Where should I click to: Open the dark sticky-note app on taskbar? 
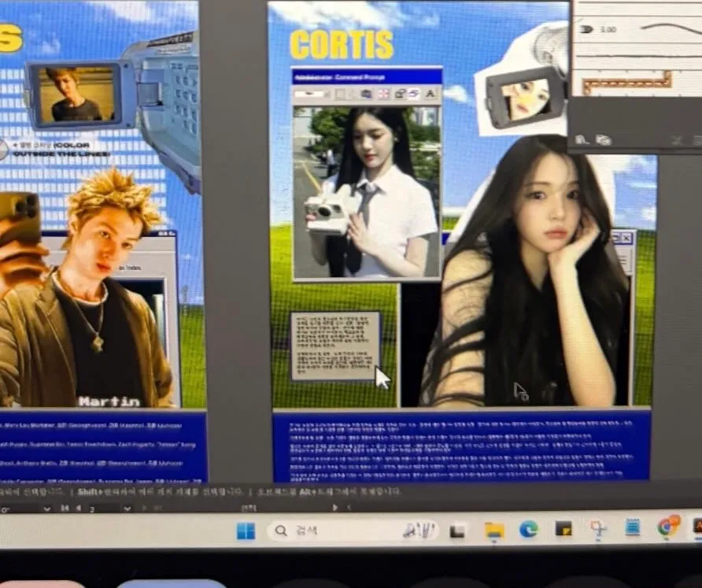click(563, 529)
